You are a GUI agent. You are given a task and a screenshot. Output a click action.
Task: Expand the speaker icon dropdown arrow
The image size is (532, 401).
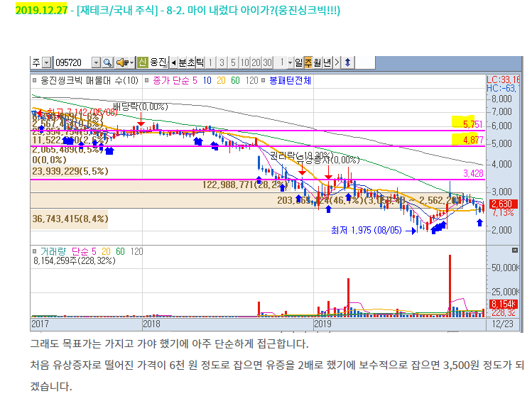(x=132, y=62)
